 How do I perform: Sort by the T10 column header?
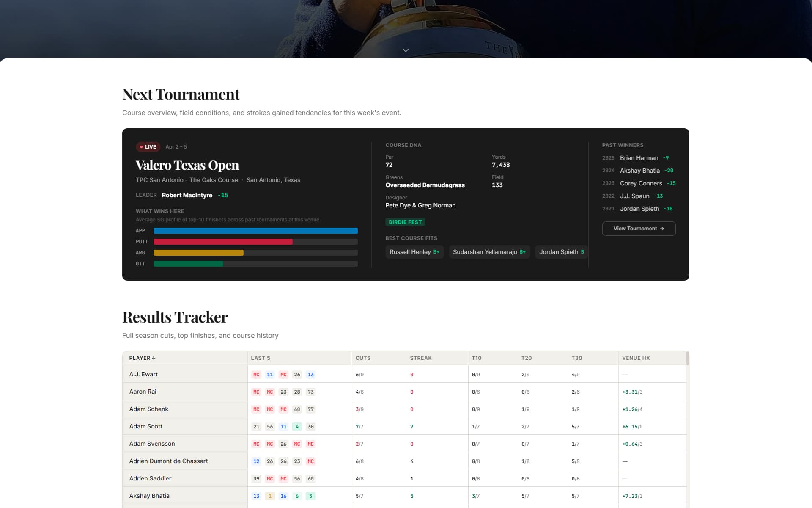[476, 358]
